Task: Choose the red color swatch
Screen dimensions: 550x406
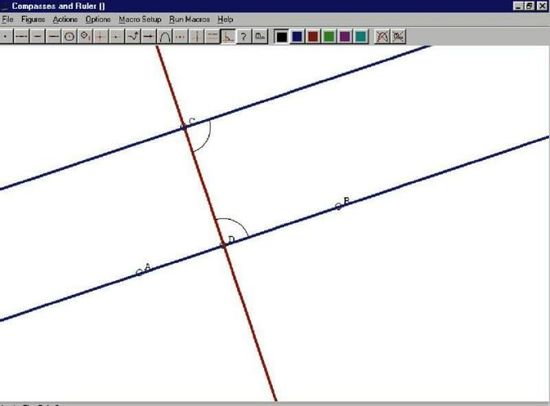Action: (x=313, y=36)
